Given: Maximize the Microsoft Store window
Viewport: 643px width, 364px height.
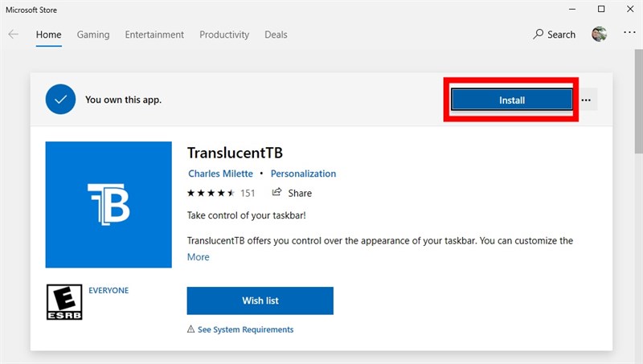Looking at the screenshot, I should [x=601, y=9].
